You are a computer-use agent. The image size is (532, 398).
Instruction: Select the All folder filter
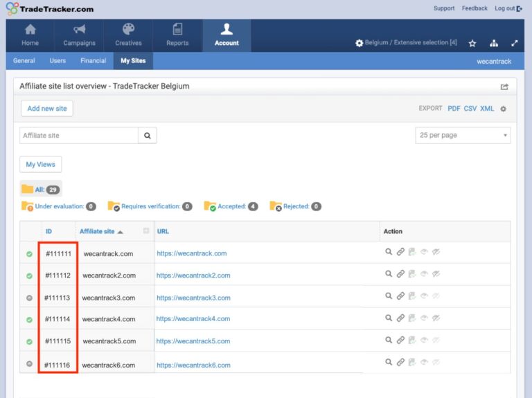coord(41,189)
